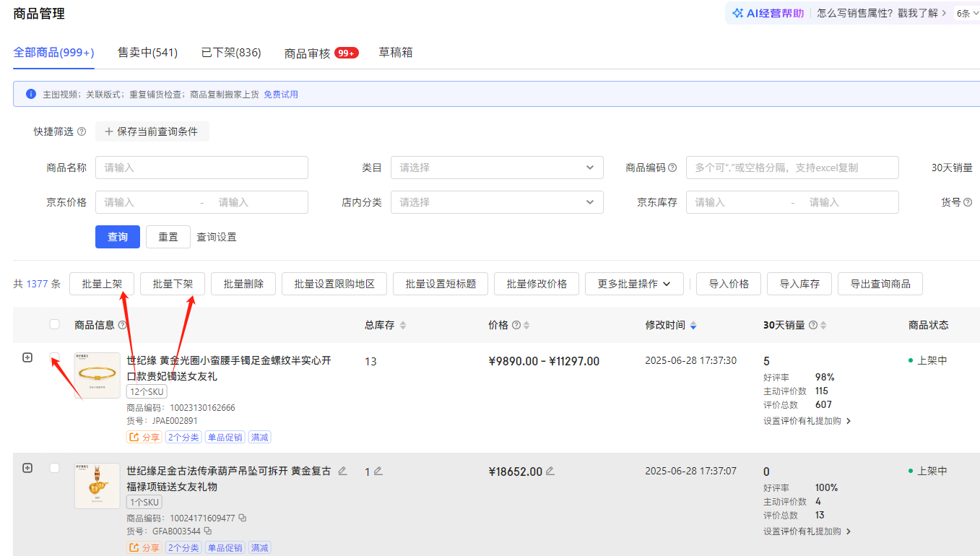Viewport: 980px width, 556px height.
Task: Open the 店内分类 dropdown
Action: tap(497, 202)
